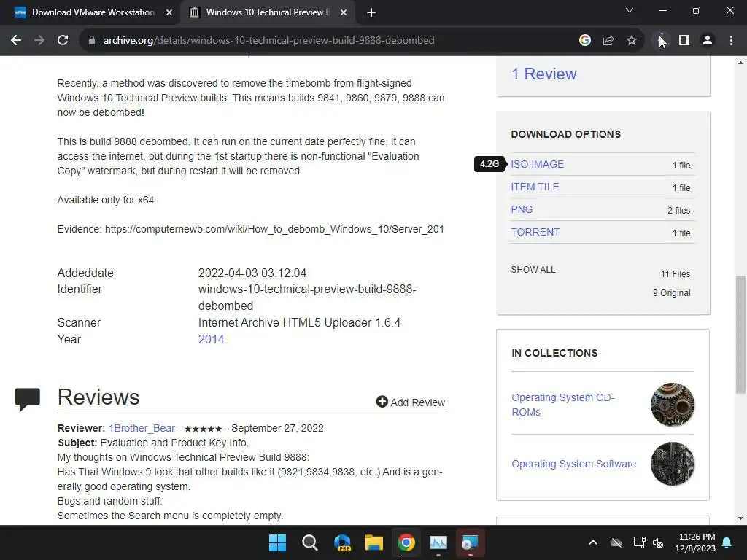Viewport: 747px width, 560px height.
Task: Open File Explorer from taskbar
Action: [374, 542]
